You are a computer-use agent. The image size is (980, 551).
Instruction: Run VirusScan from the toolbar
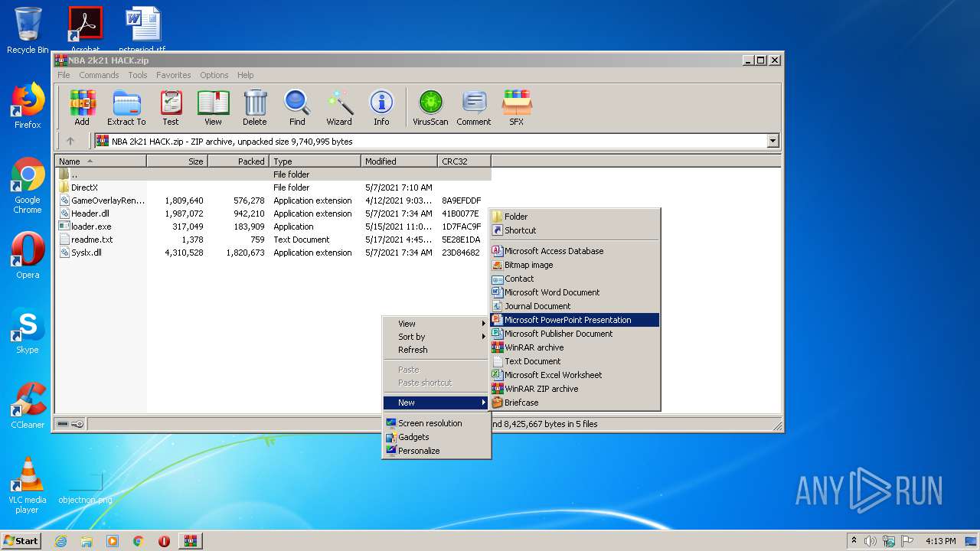430,108
